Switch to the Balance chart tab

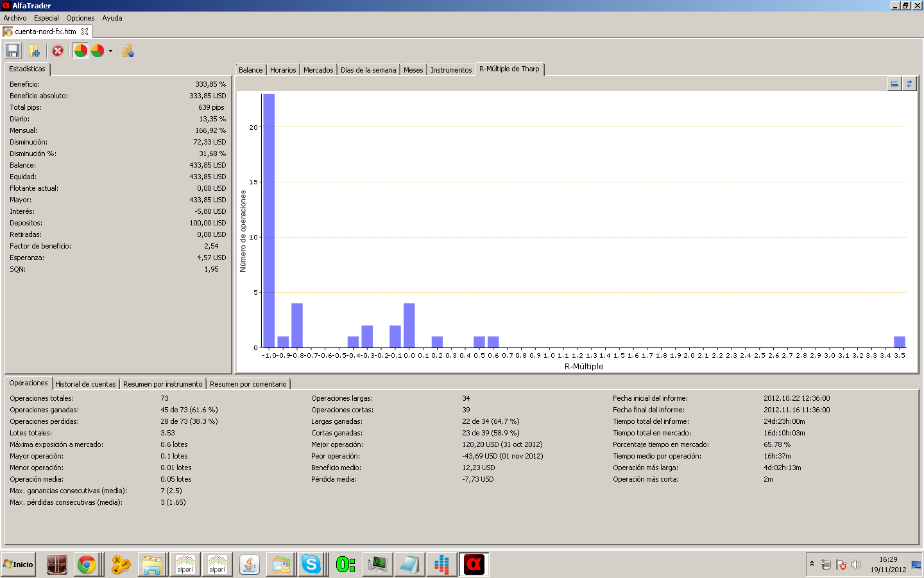250,70
